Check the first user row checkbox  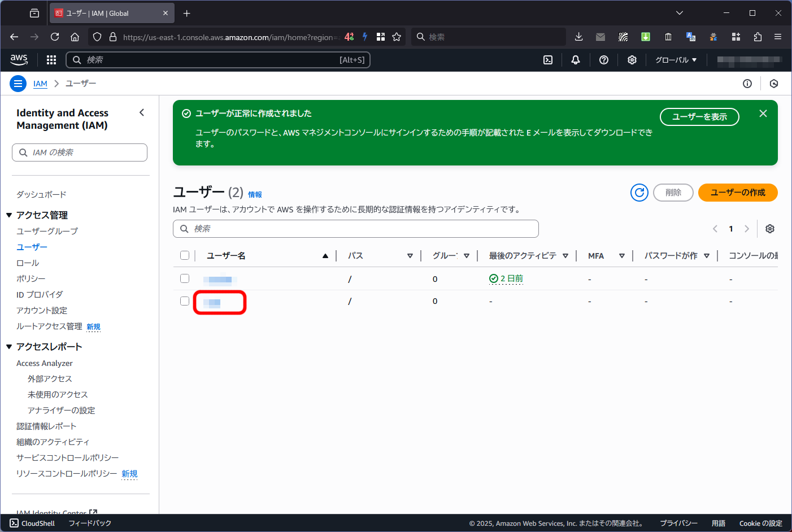pyautogui.click(x=185, y=278)
